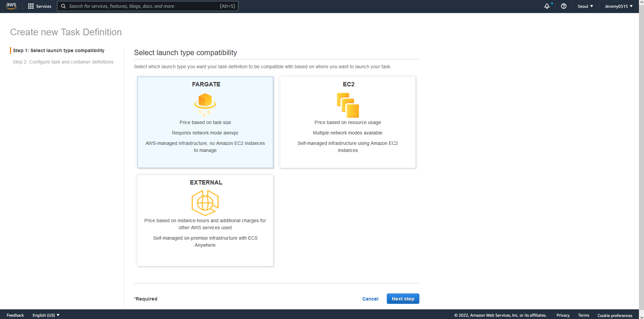Open the Feedback link

[x=15, y=315]
